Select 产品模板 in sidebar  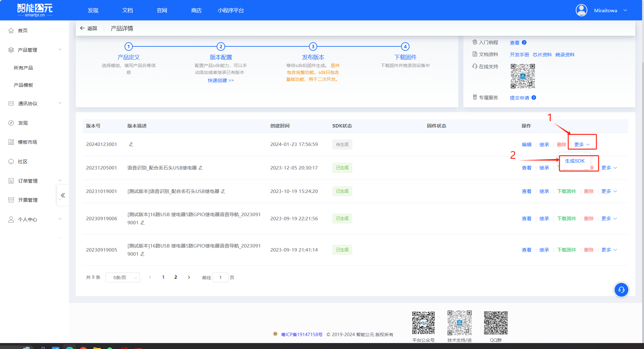(23, 85)
